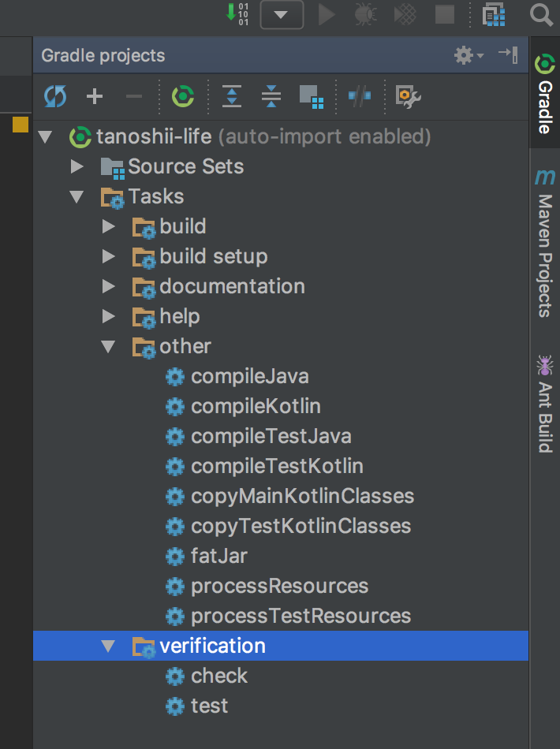Detach the selected Gradle project
Viewport: 560px width, 749px height.
tap(133, 96)
